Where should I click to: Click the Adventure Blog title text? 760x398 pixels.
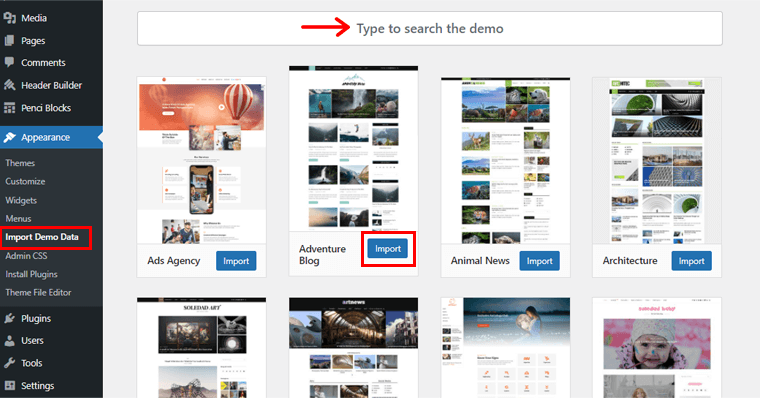(322, 255)
